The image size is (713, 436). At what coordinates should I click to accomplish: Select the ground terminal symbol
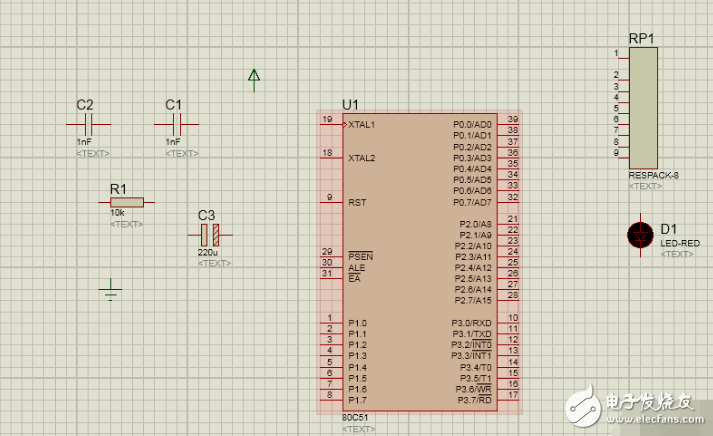[111, 291]
